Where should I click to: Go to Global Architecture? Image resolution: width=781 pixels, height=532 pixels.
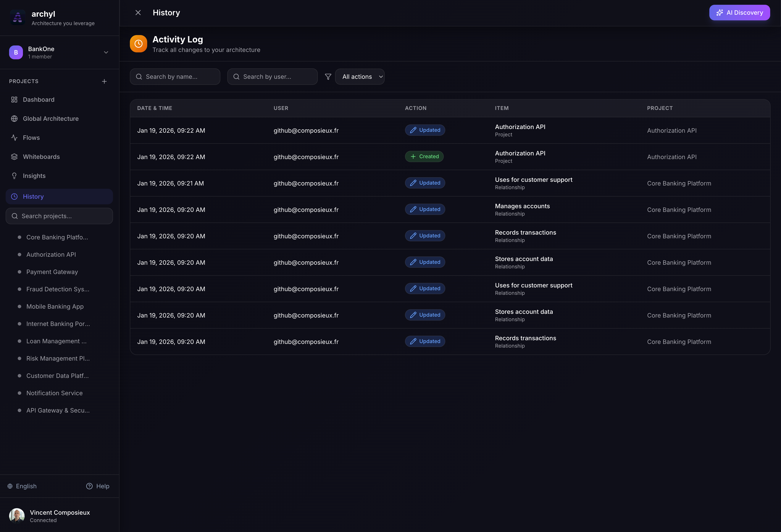pos(50,119)
